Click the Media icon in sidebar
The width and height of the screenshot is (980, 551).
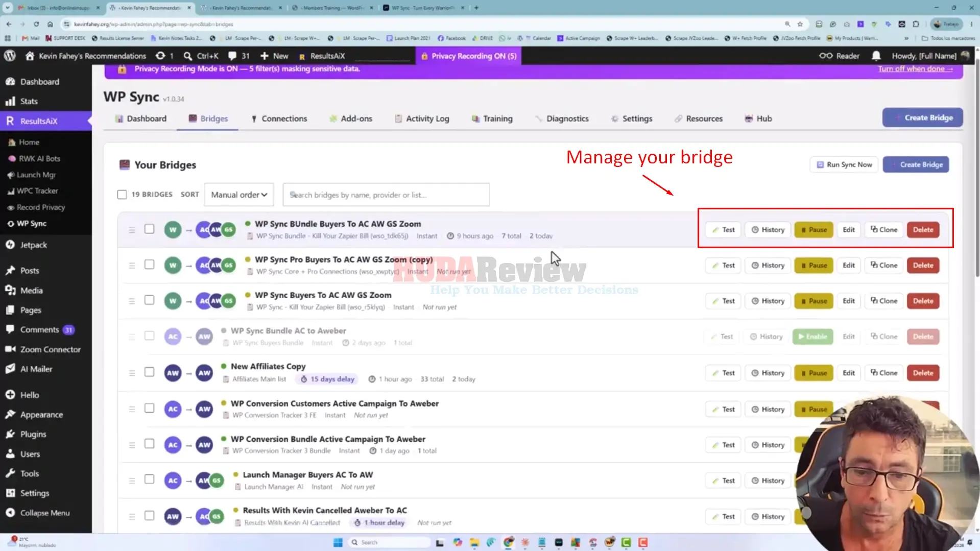10,290
